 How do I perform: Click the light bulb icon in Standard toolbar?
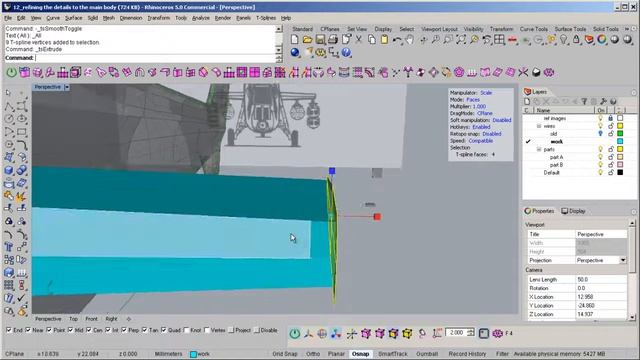click(x=563, y=40)
